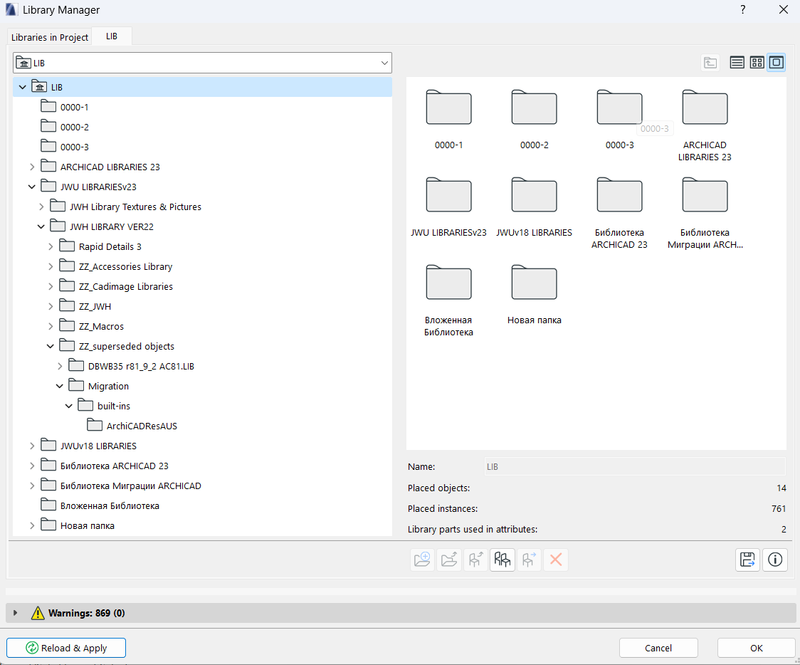This screenshot has width=800, height=665.
Task: Expand ZZ_Cadimage Libraries node
Action: (51, 286)
